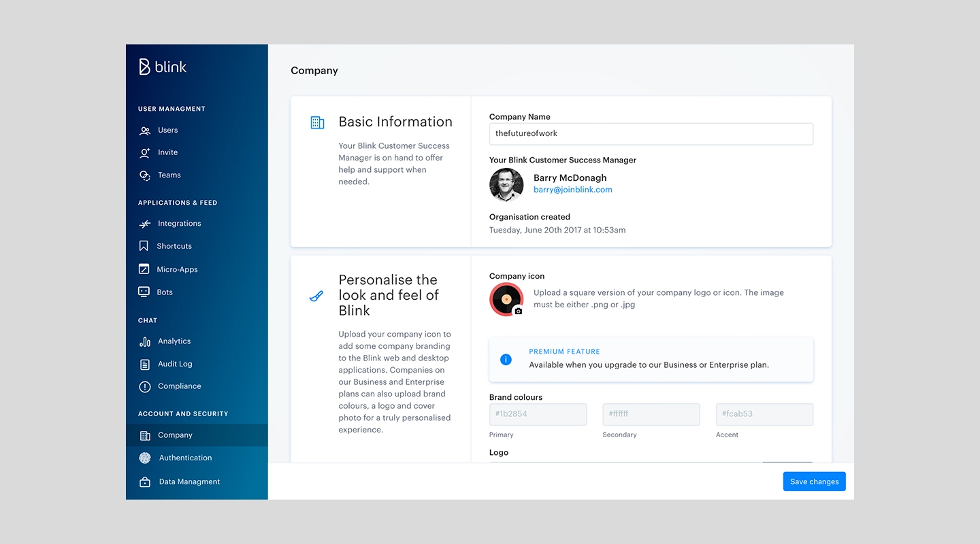Click the Barry McDonagh name text
This screenshot has width=980, height=544.
[x=570, y=177]
